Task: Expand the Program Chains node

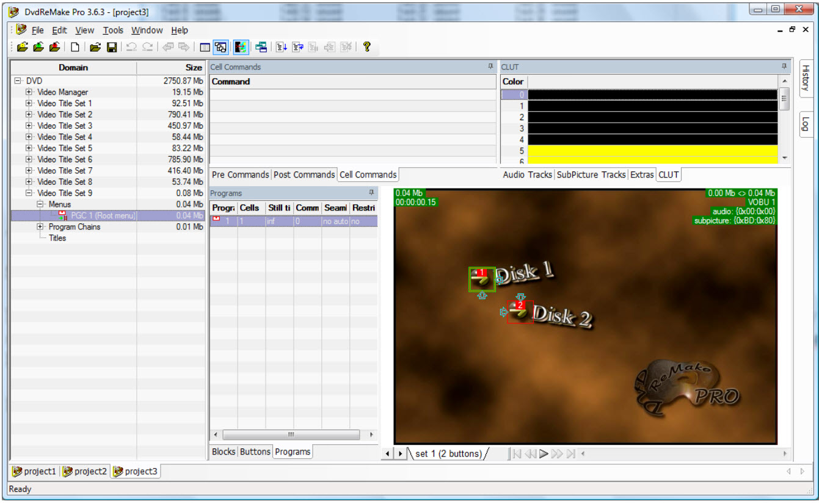Action: (40, 226)
